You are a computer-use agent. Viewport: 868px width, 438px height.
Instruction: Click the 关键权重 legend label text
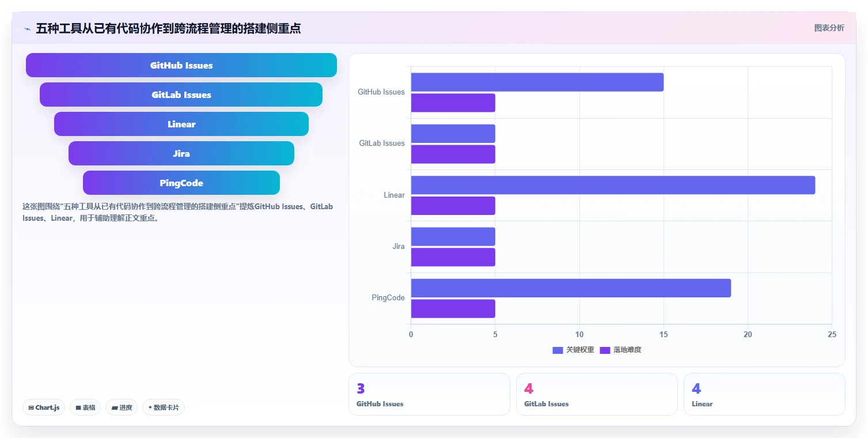click(580, 350)
